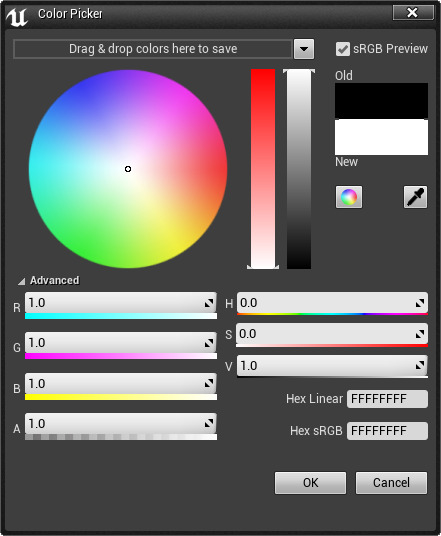Click the R value input field
The image size is (441, 536).
point(121,303)
